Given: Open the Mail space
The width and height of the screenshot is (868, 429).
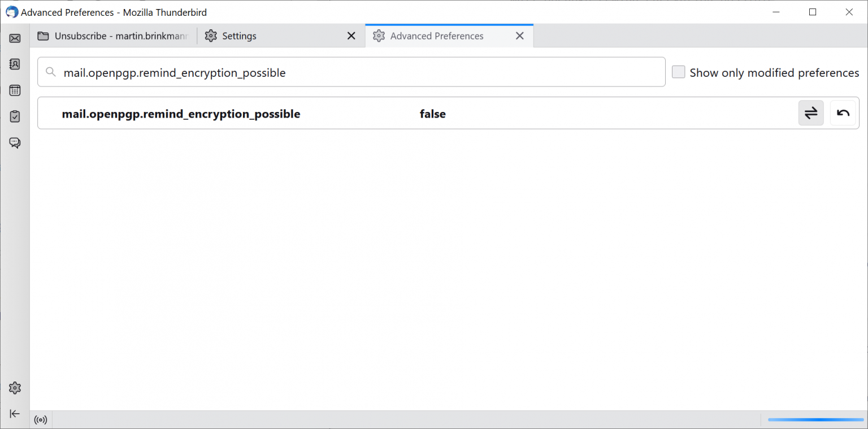Looking at the screenshot, I should point(15,38).
